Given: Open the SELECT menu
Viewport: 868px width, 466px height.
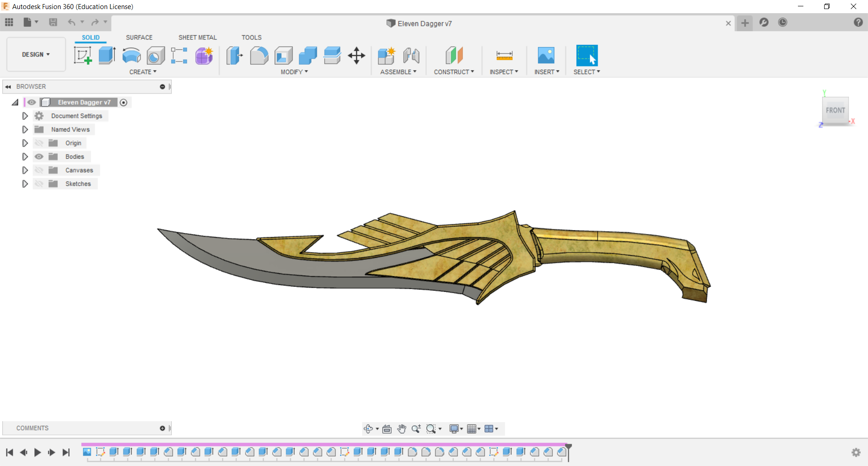Looking at the screenshot, I should [587, 72].
